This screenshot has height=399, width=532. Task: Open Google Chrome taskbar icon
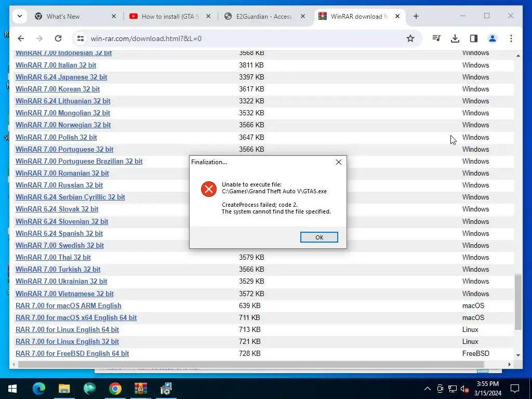click(115, 389)
